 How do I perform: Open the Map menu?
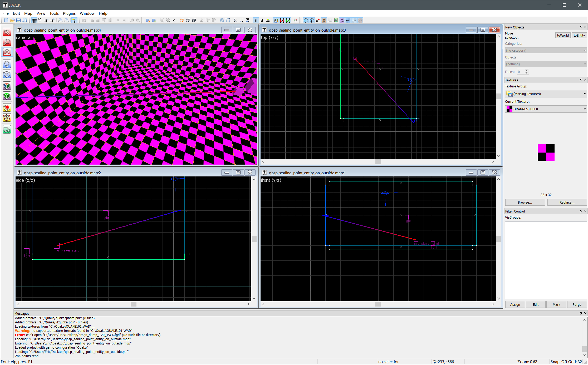click(x=28, y=13)
